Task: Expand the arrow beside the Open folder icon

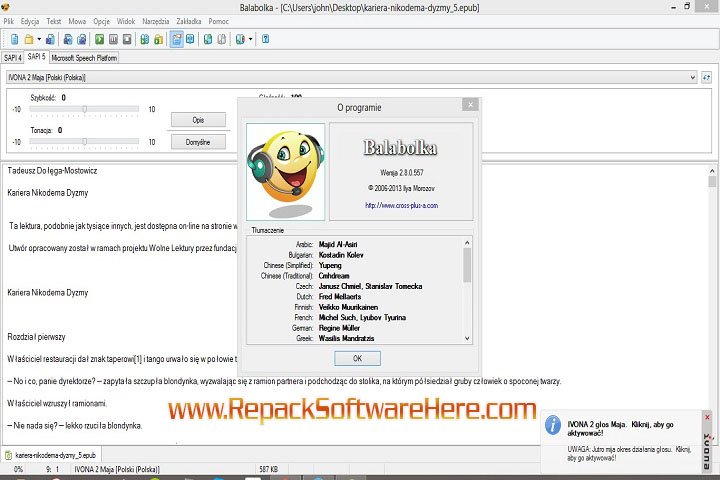Action: [39, 40]
